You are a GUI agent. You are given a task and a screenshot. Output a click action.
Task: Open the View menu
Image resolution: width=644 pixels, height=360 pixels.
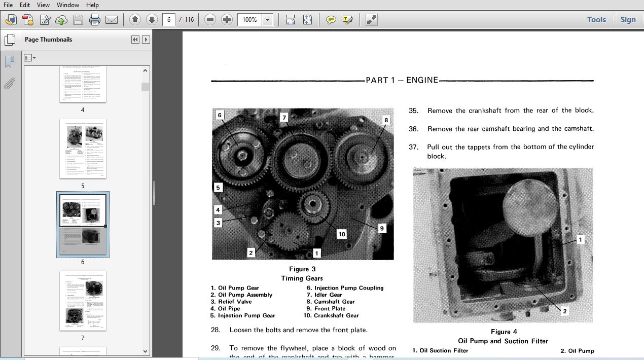(x=43, y=5)
